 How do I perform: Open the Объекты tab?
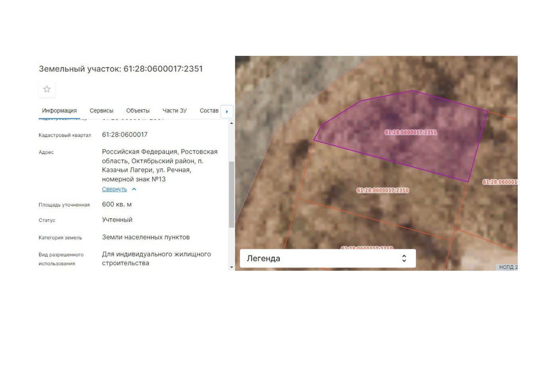(138, 111)
